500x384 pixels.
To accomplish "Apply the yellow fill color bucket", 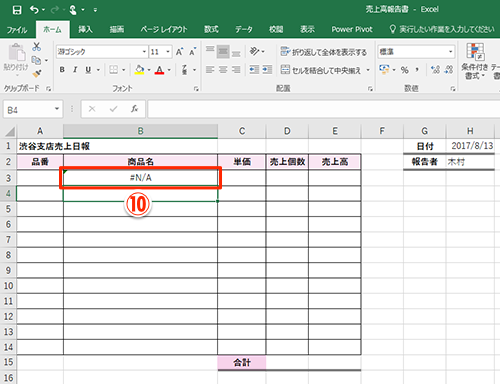I will 139,70.
